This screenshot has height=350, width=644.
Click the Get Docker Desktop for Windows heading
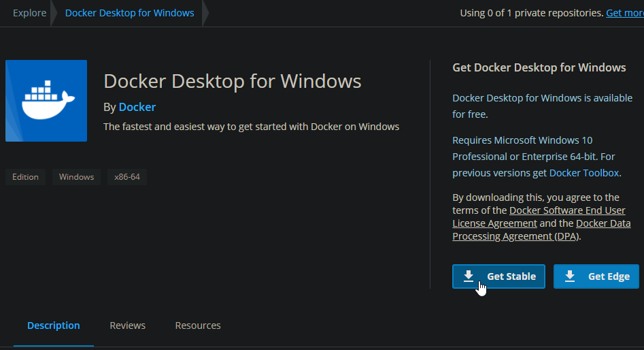pos(539,67)
